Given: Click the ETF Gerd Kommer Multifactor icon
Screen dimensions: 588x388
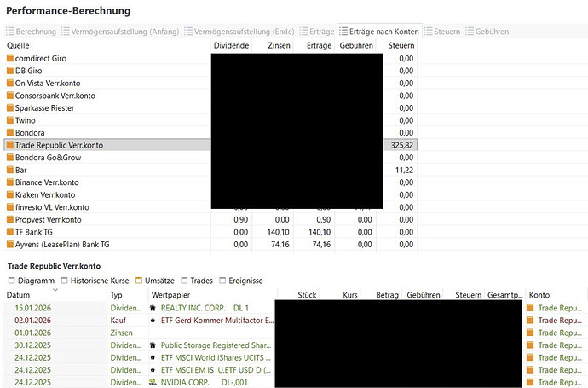Looking at the screenshot, I should tap(152, 320).
